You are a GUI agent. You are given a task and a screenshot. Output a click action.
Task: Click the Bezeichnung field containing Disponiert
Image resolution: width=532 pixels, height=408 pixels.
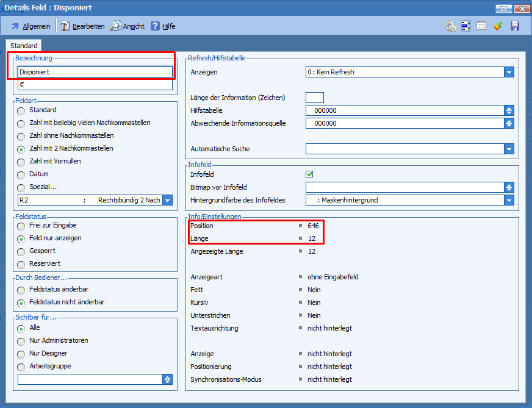(x=95, y=72)
